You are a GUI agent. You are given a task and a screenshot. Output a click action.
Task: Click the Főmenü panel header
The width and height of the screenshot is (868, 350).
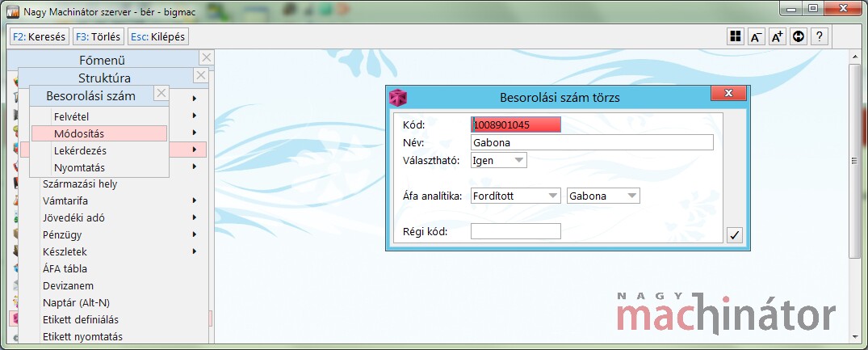pyautogui.click(x=103, y=60)
